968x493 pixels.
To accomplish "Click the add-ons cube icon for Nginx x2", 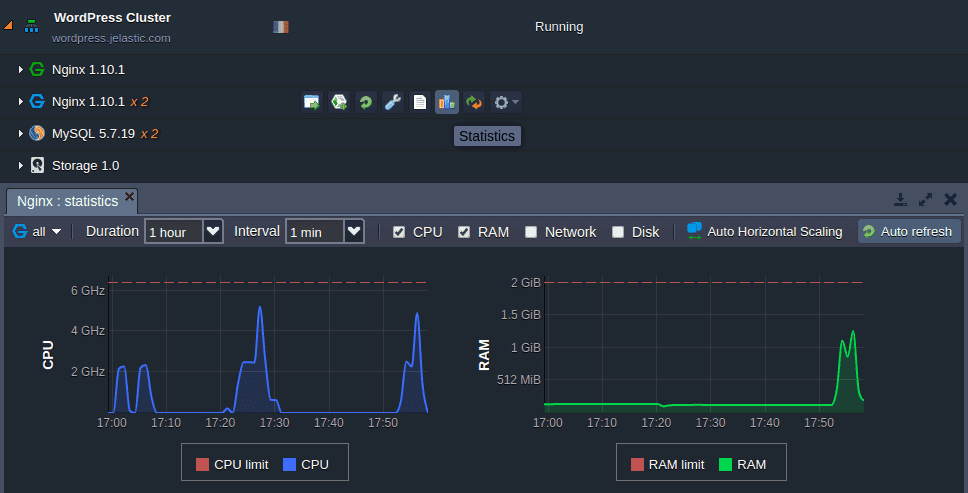I will [x=339, y=102].
